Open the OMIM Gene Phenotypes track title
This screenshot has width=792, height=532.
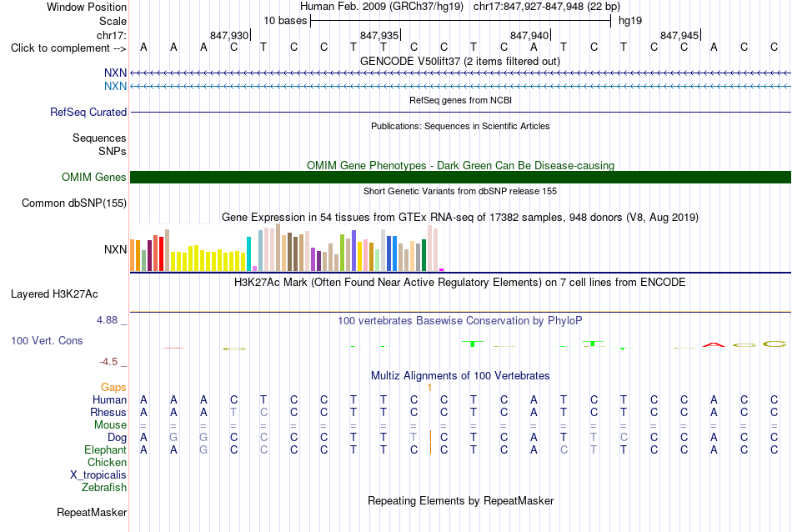[x=460, y=166]
